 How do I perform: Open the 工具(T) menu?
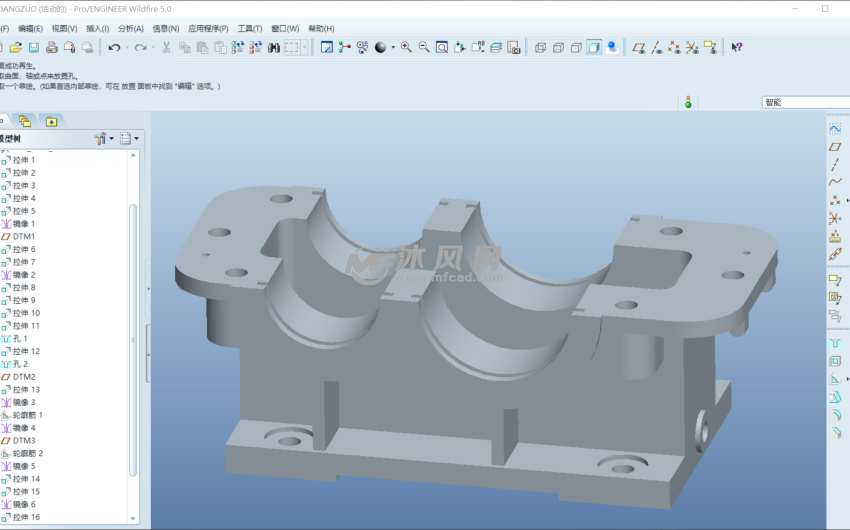click(249, 29)
